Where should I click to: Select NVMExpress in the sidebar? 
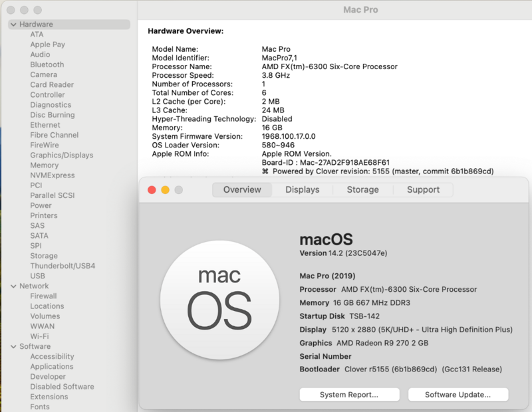[x=53, y=175]
